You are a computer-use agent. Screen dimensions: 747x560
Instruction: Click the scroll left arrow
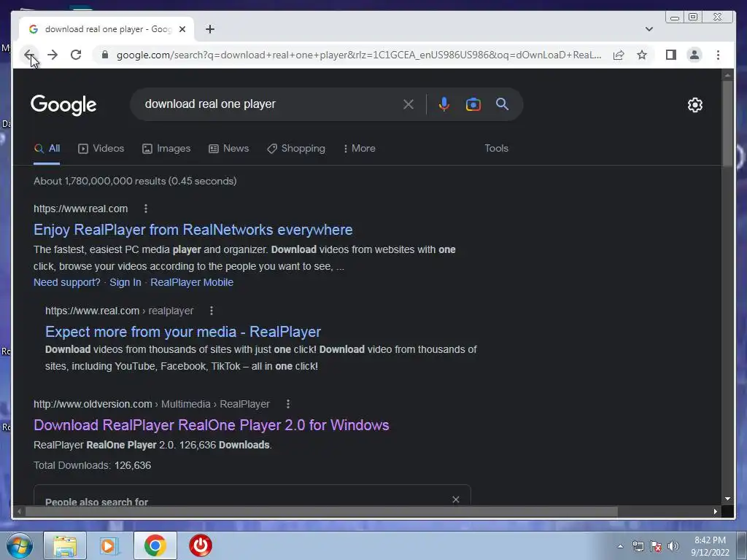point(18,511)
